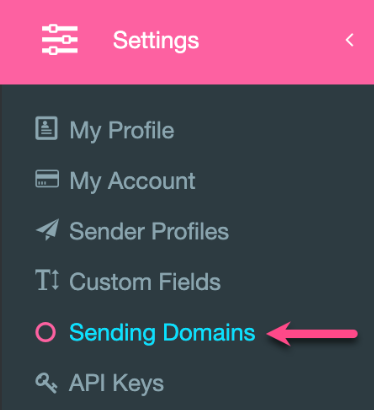Select the Custom Fields menu entry

(x=145, y=282)
